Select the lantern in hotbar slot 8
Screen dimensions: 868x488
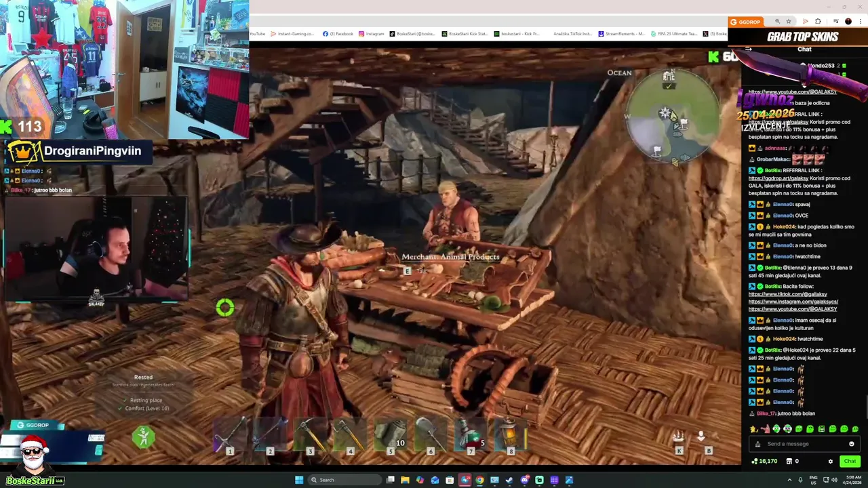point(511,436)
